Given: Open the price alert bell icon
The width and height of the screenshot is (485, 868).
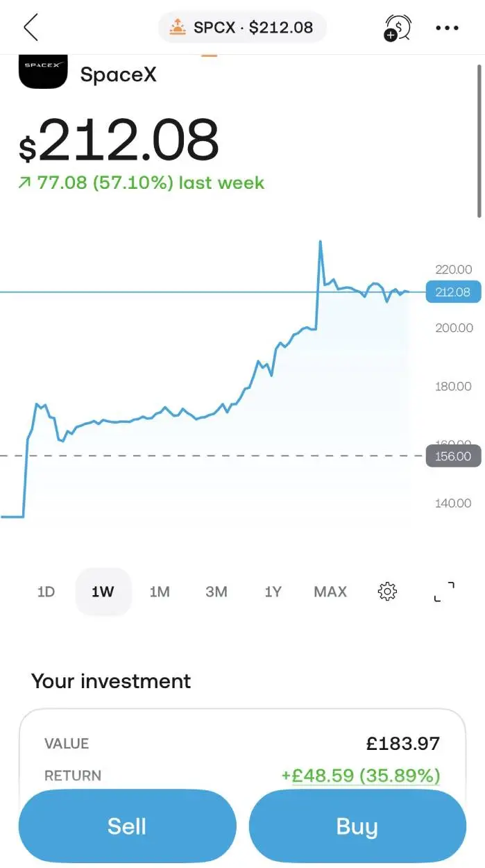Looking at the screenshot, I should tap(398, 28).
